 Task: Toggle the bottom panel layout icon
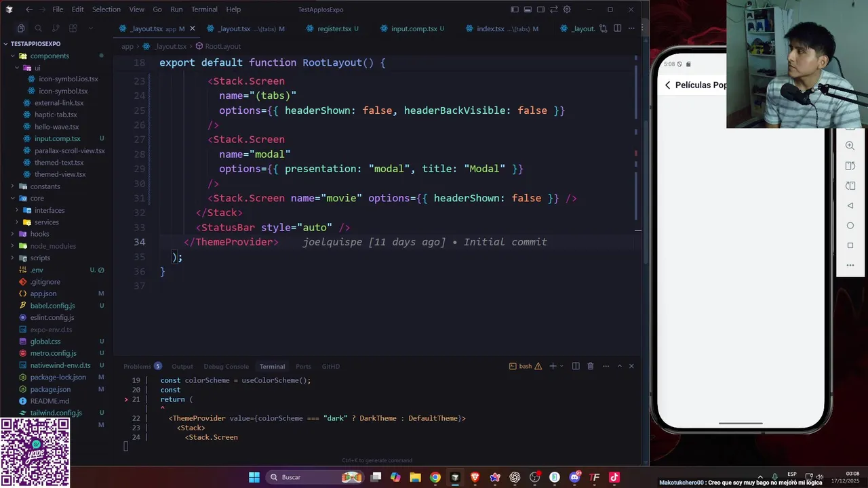coord(528,9)
